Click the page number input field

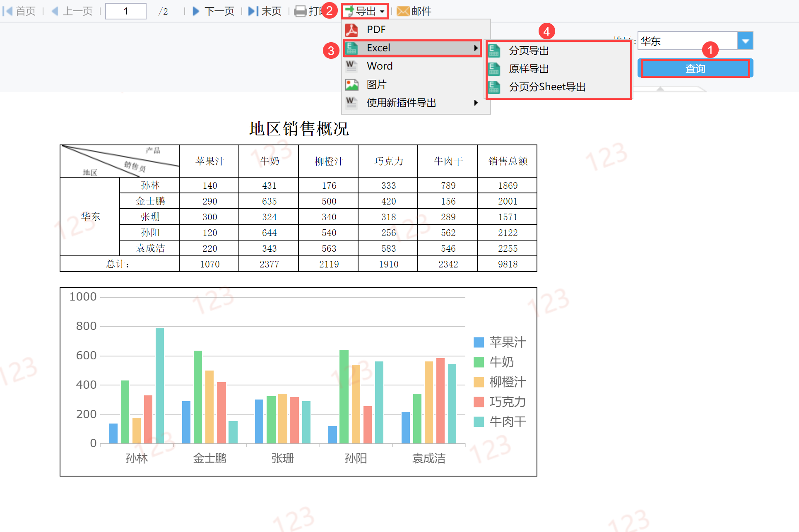point(126,11)
